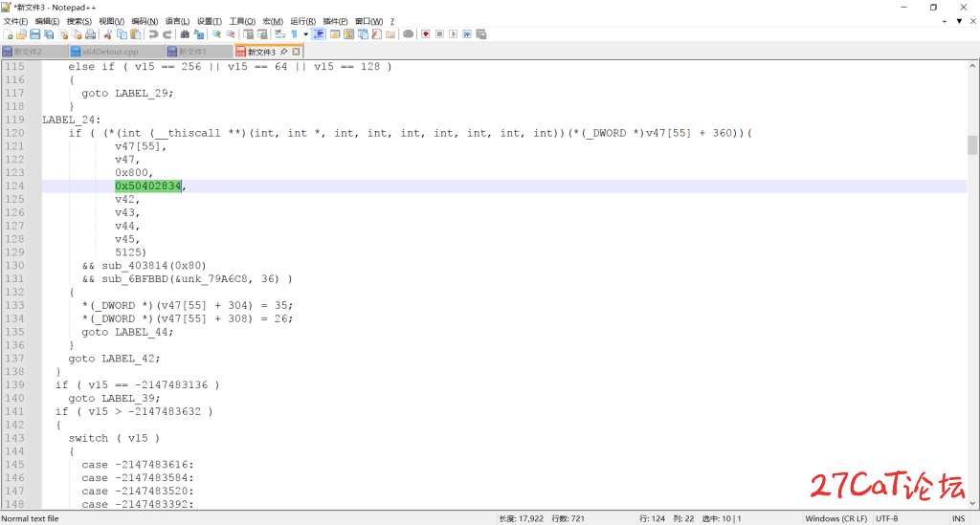Click the Open file toolbar icon
The width and height of the screenshot is (980, 525).
pos(21,34)
